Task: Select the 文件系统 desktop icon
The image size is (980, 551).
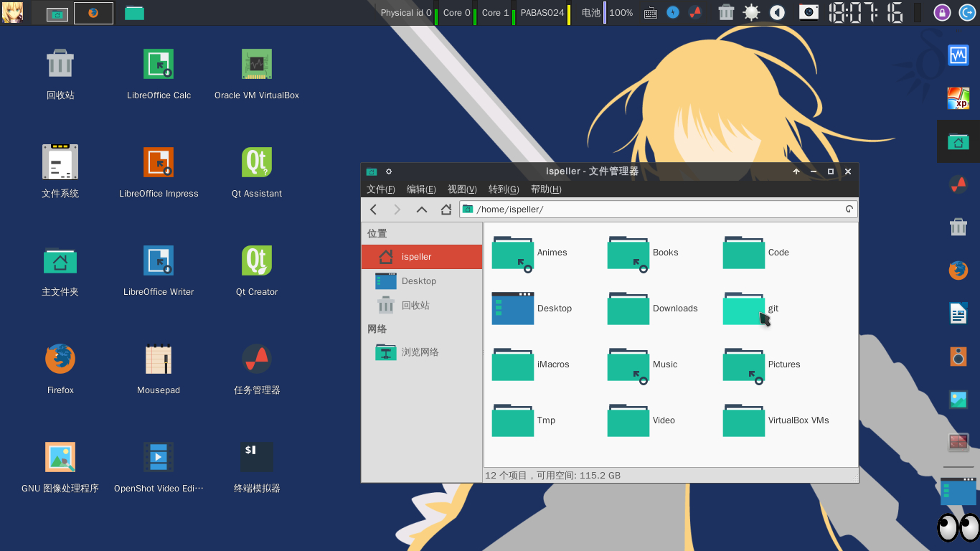Action: (60, 173)
